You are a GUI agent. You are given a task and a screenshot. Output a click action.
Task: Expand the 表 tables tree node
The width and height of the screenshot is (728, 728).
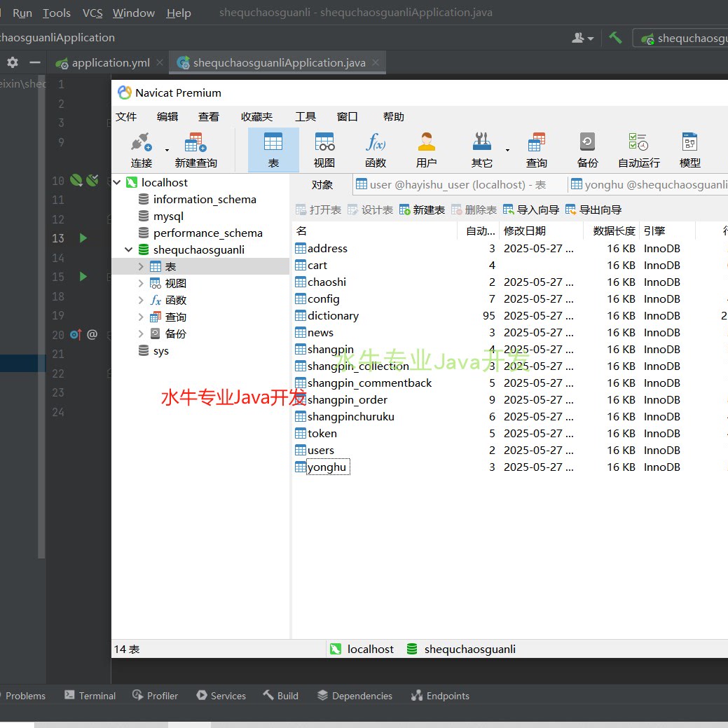(x=141, y=266)
